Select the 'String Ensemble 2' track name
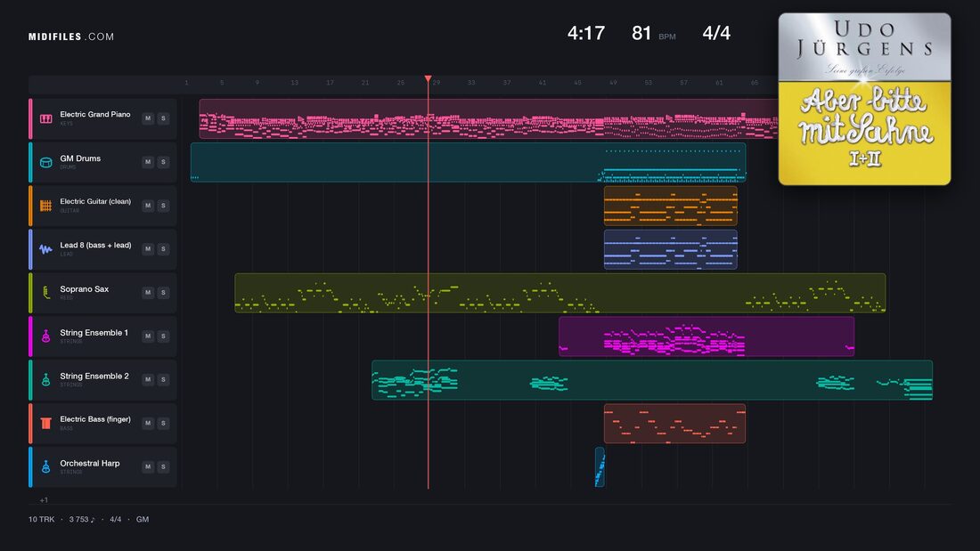This screenshot has height=551, width=980. (x=94, y=376)
